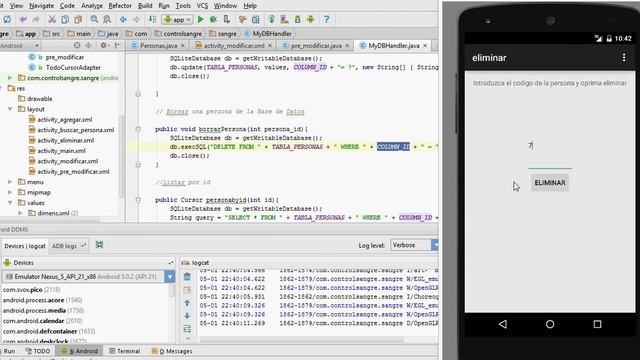Screen dimensions: 640x360
Task: Close the MyDBHandler.java tab
Action: click(425, 45)
